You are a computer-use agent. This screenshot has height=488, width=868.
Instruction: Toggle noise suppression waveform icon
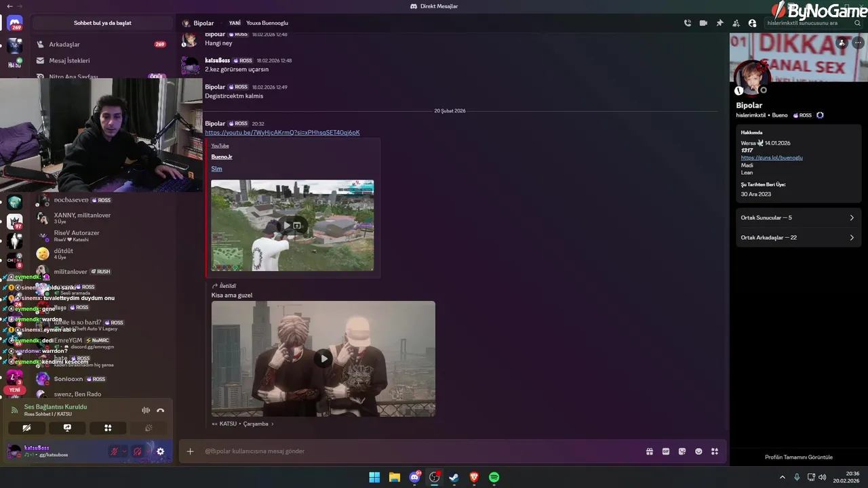(146, 410)
